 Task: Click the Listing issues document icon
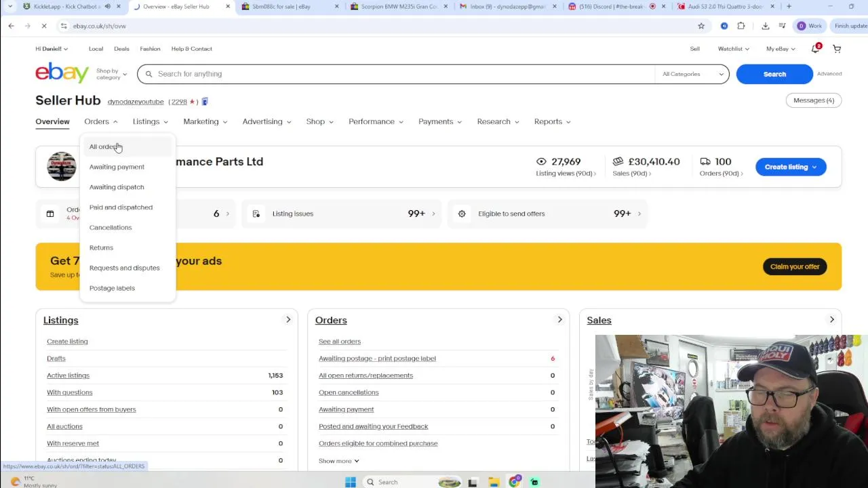pos(256,213)
